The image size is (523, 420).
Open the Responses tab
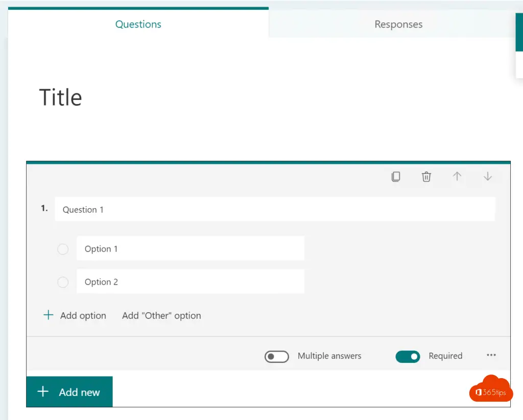(398, 24)
